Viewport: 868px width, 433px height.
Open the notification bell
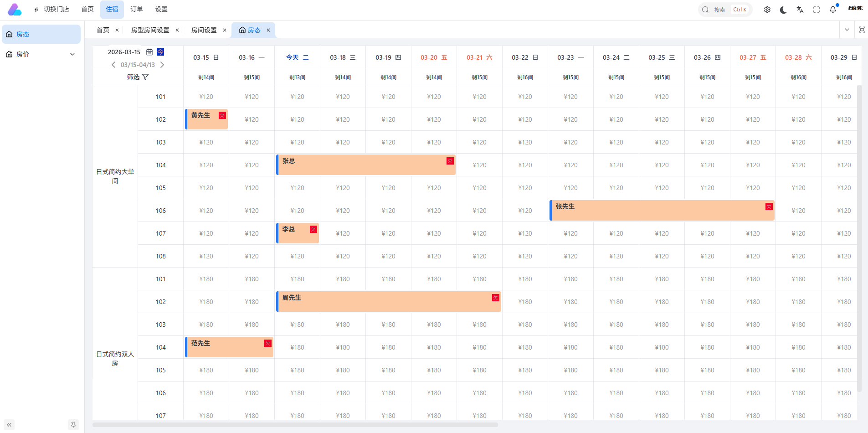(833, 10)
